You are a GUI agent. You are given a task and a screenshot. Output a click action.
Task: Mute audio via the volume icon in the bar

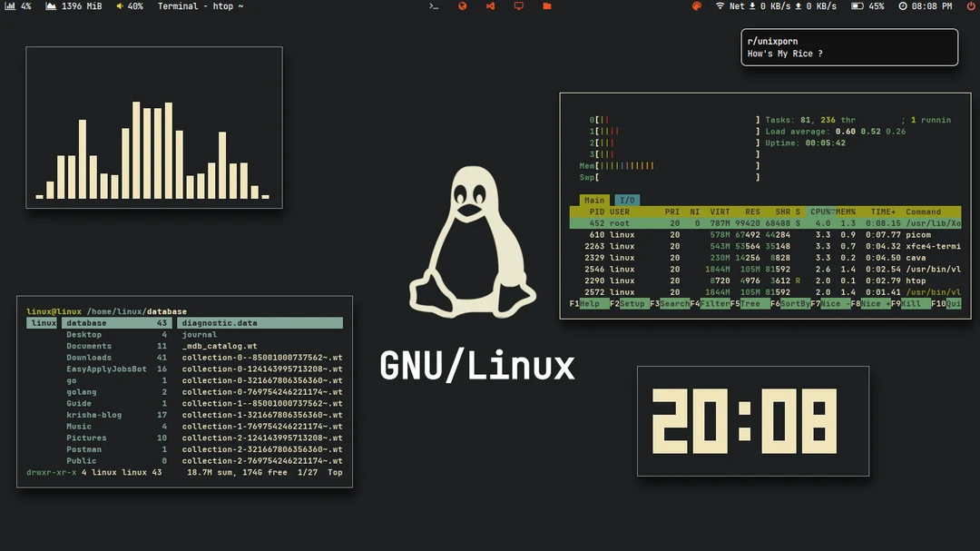pyautogui.click(x=120, y=5)
